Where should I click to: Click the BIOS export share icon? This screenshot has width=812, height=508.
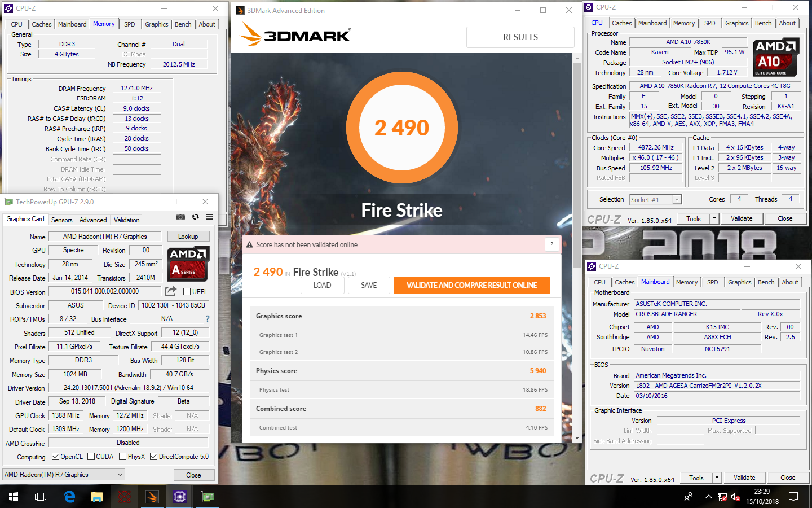[x=170, y=291]
